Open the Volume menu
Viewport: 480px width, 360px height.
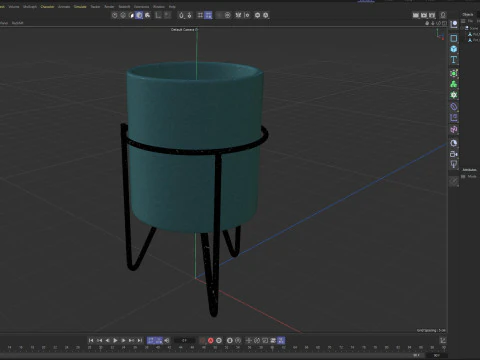(14, 7)
